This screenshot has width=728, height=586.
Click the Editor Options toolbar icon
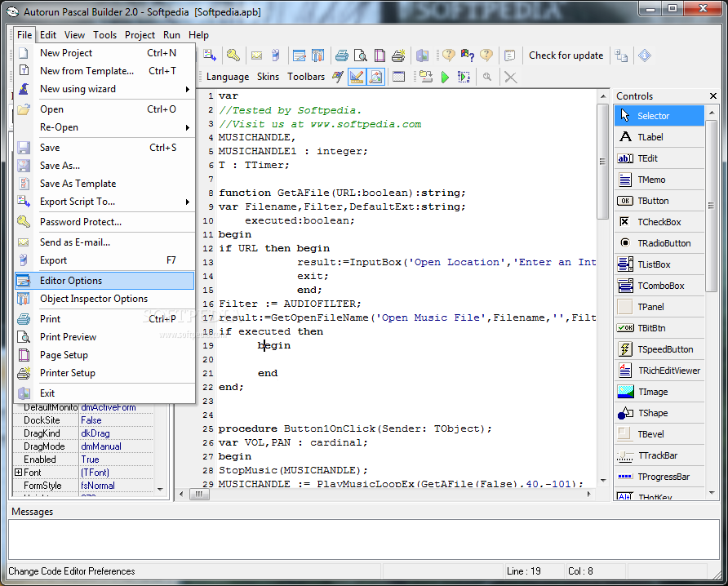(x=299, y=55)
